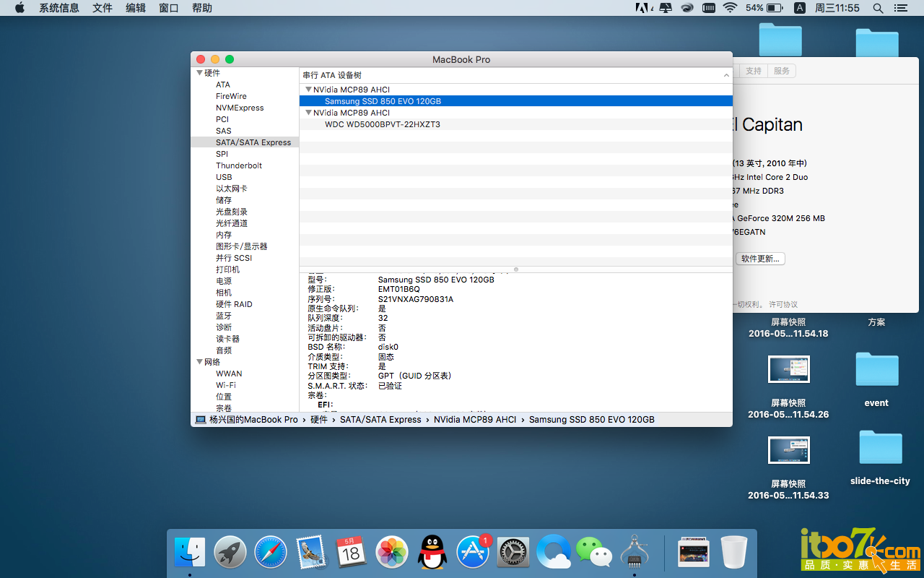
Task: Select the 方案 folder label on desktop
Action: coord(876,322)
